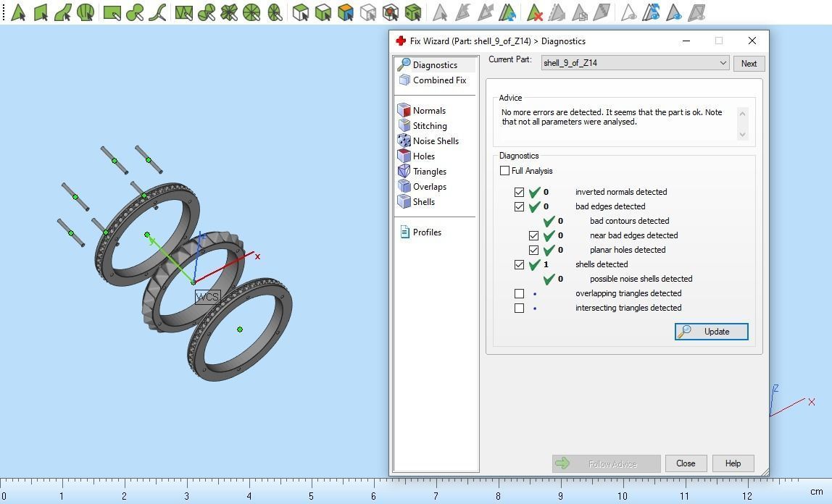Click the dark triangle with blue eye icon
The width and height of the screenshot is (832, 504).
[674, 12]
